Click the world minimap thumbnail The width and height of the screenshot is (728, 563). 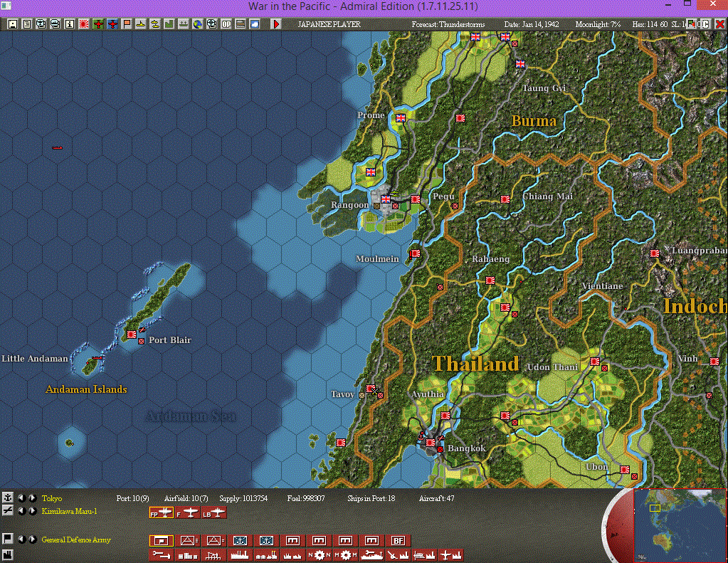(x=679, y=525)
